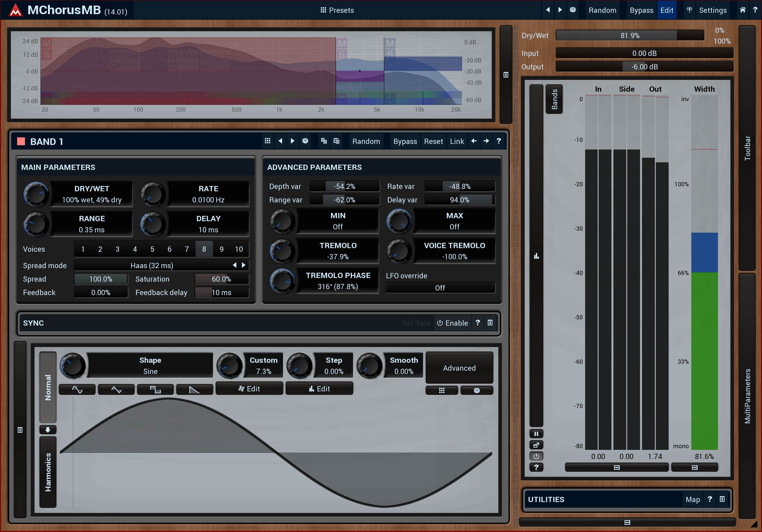This screenshot has width=762, height=532.
Task: Click Band 1 random preset dice icon
Action: 305,141
